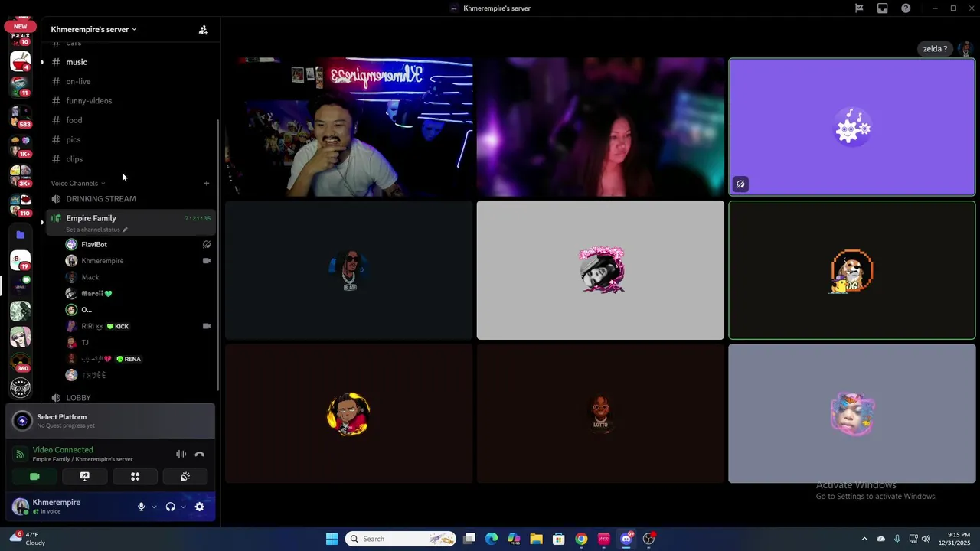Focus the light gray tile with pink-framed avatar
This screenshot has height=551, width=980.
(600, 270)
